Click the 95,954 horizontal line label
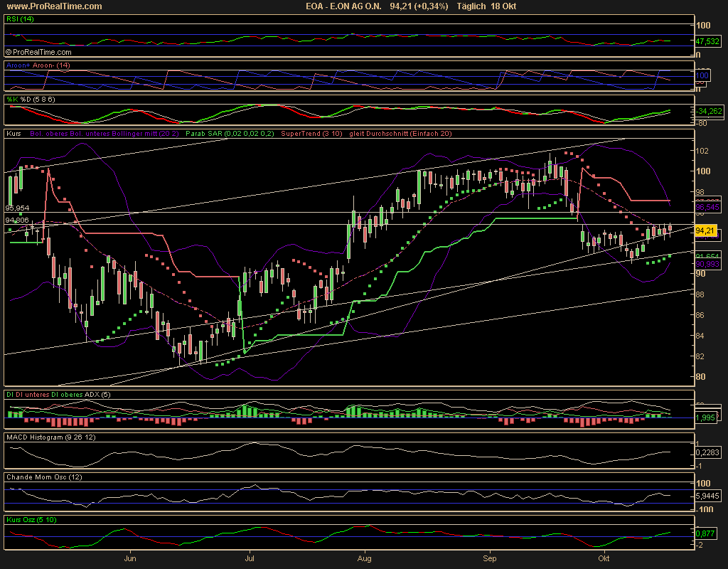 [x=17, y=208]
